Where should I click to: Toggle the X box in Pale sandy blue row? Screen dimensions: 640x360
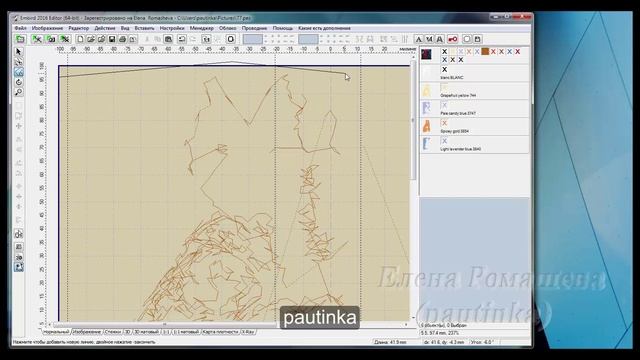(444, 105)
